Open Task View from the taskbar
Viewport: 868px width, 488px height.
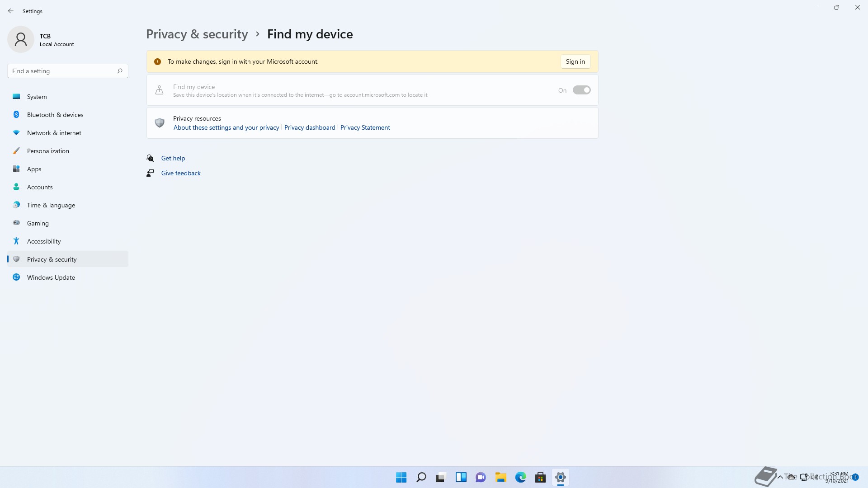click(441, 477)
